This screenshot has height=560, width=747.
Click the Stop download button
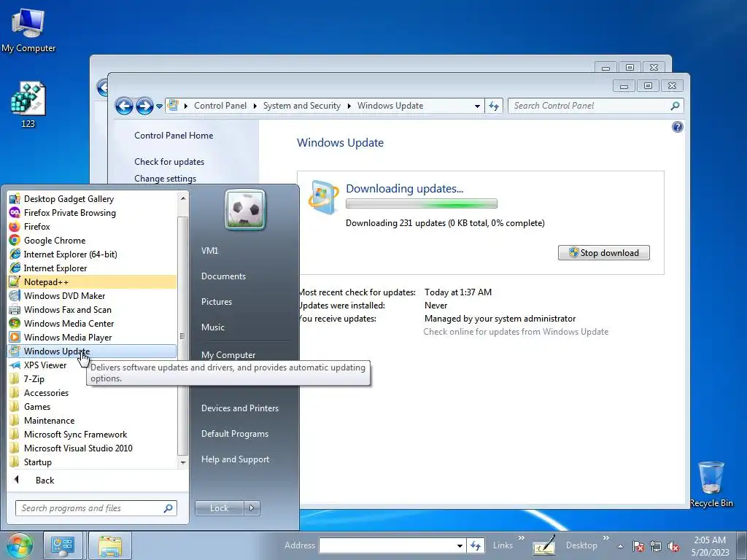point(603,253)
